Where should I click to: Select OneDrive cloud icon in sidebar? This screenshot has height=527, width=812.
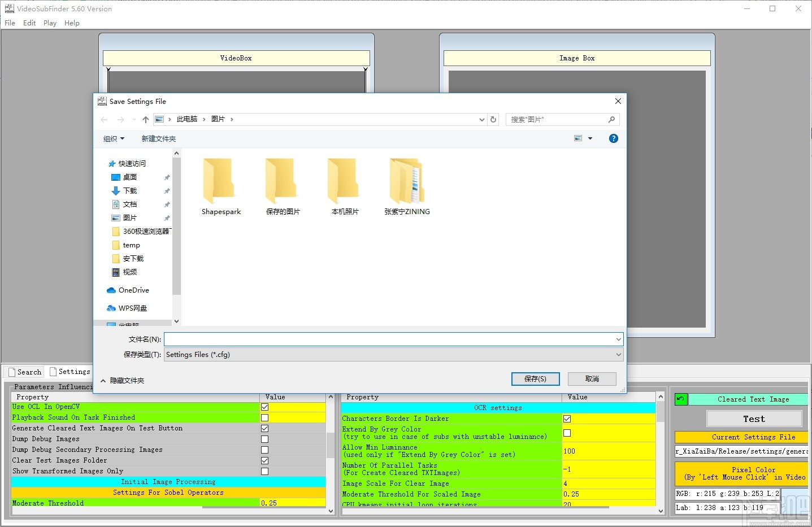point(111,290)
